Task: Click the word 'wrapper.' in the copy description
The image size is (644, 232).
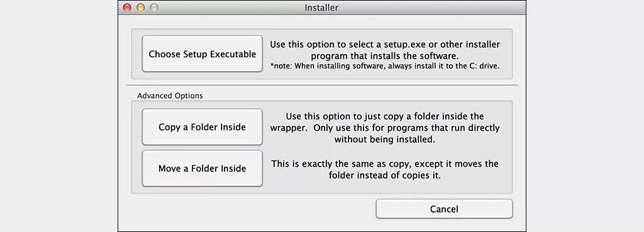Action: click(288, 128)
